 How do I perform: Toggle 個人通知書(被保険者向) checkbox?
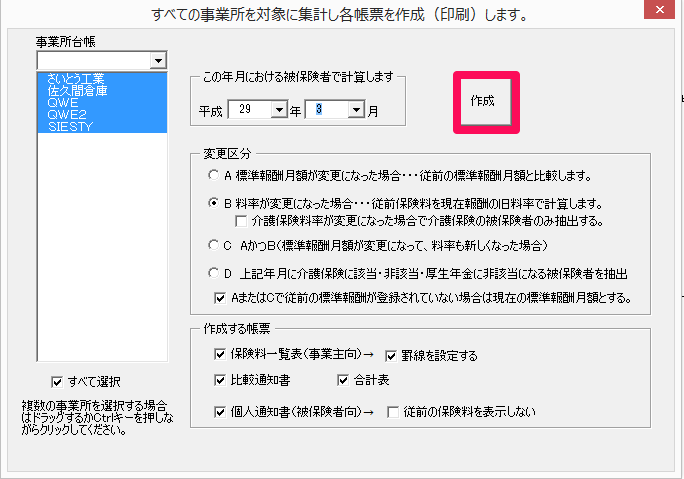[220, 412]
